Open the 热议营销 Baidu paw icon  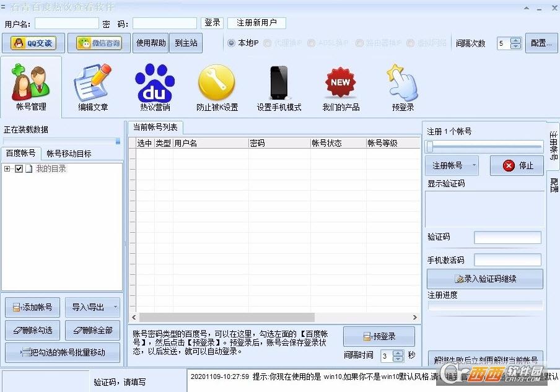click(x=155, y=87)
